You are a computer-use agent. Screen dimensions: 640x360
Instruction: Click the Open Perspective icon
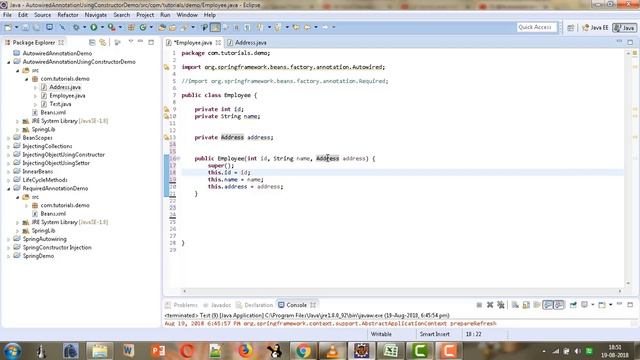[x=571, y=27]
